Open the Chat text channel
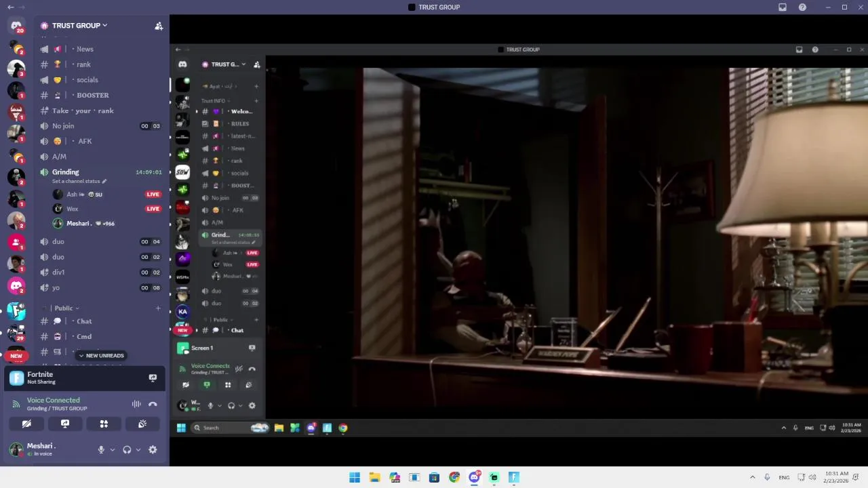The image size is (868, 488). click(x=102, y=321)
